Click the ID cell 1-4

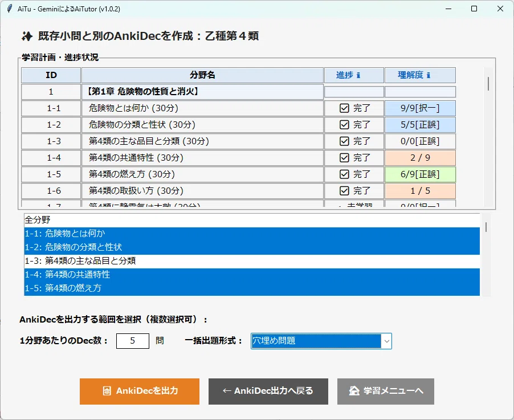click(51, 158)
